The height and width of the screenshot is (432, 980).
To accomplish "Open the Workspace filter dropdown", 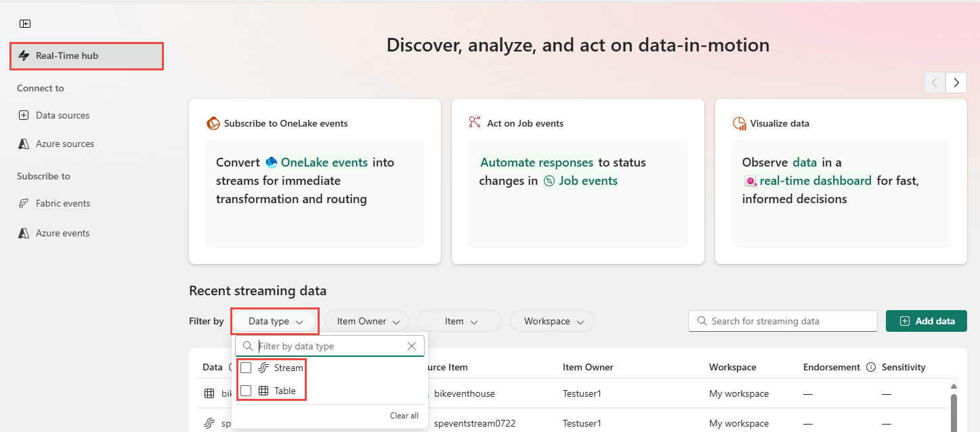I will (552, 321).
